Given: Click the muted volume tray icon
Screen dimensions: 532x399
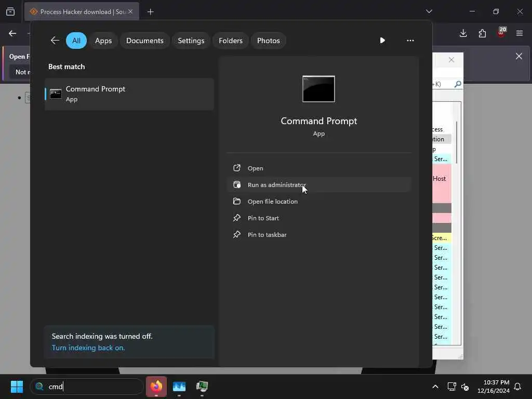Looking at the screenshot, I should 465,387.
